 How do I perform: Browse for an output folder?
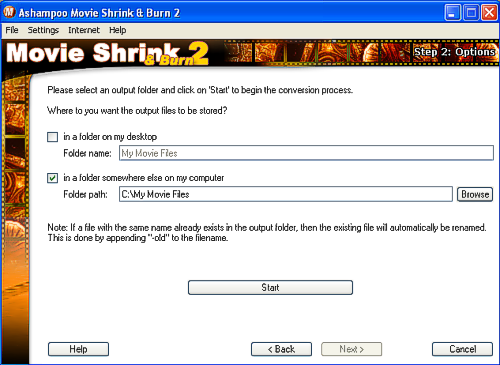click(x=475, y=194)
